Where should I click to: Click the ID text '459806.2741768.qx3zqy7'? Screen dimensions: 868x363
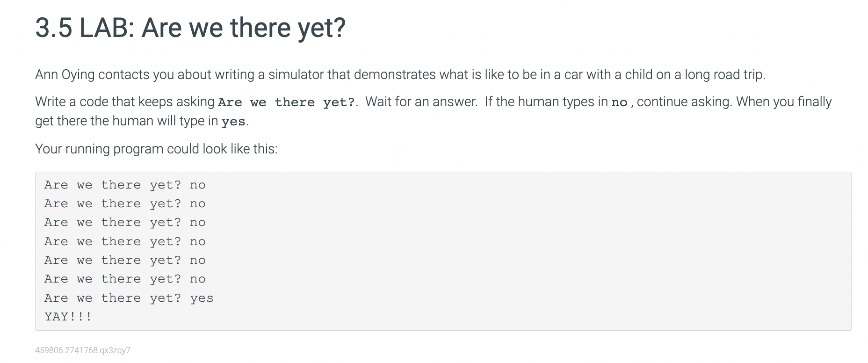point(83,350)
